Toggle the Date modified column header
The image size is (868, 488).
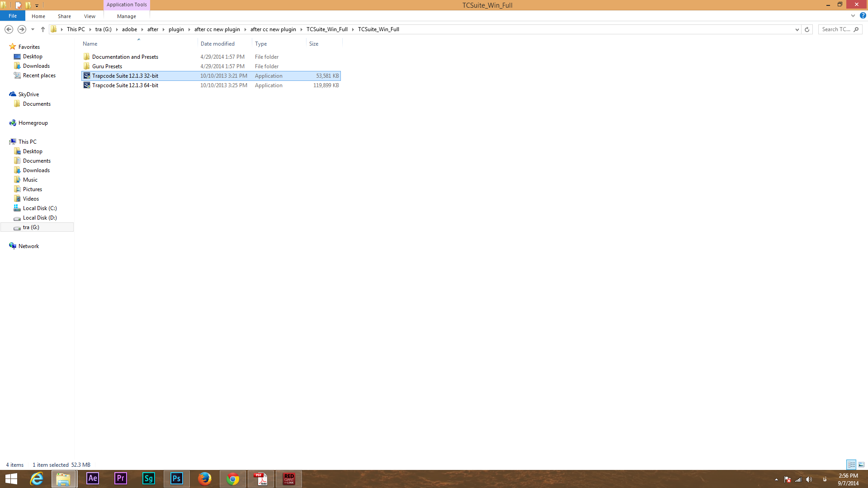(x=217, y=43)
